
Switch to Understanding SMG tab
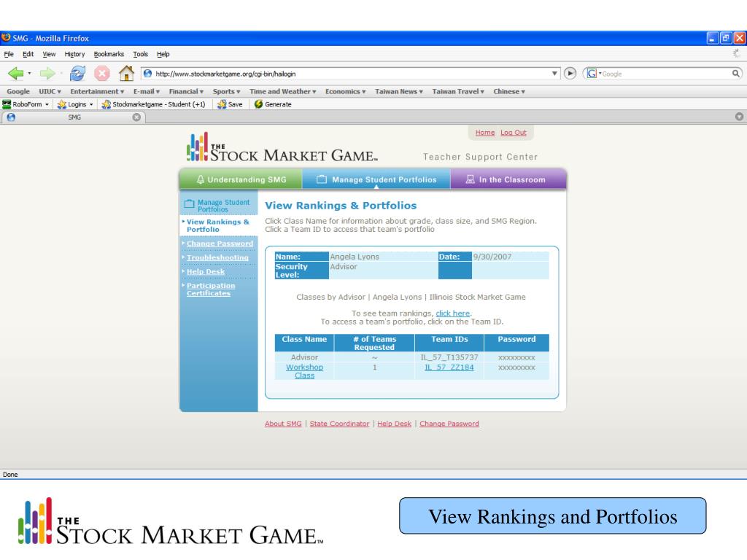(241, 179)
